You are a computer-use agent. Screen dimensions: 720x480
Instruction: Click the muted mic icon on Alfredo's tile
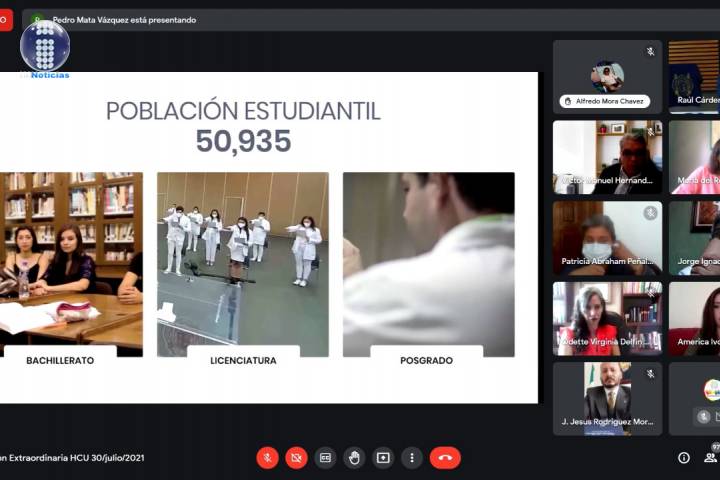coord(650,51)
